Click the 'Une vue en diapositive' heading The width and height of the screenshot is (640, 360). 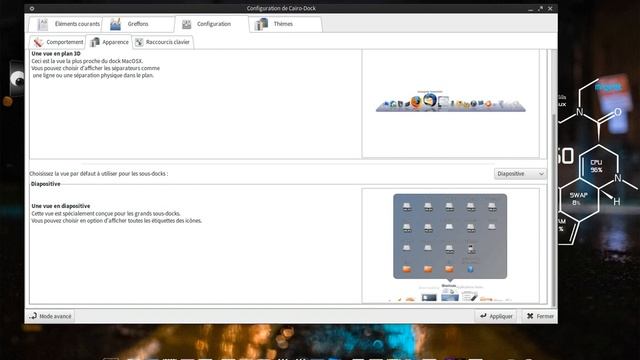61,206
